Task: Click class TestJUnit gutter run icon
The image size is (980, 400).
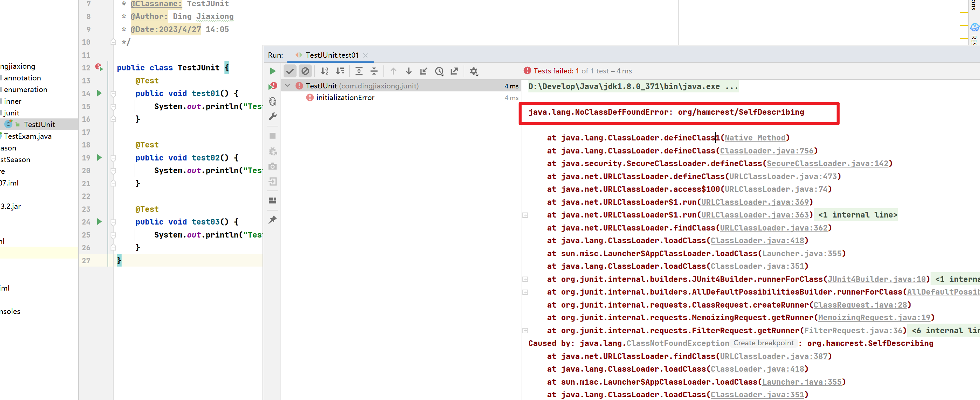Action: tap(99, 68)
